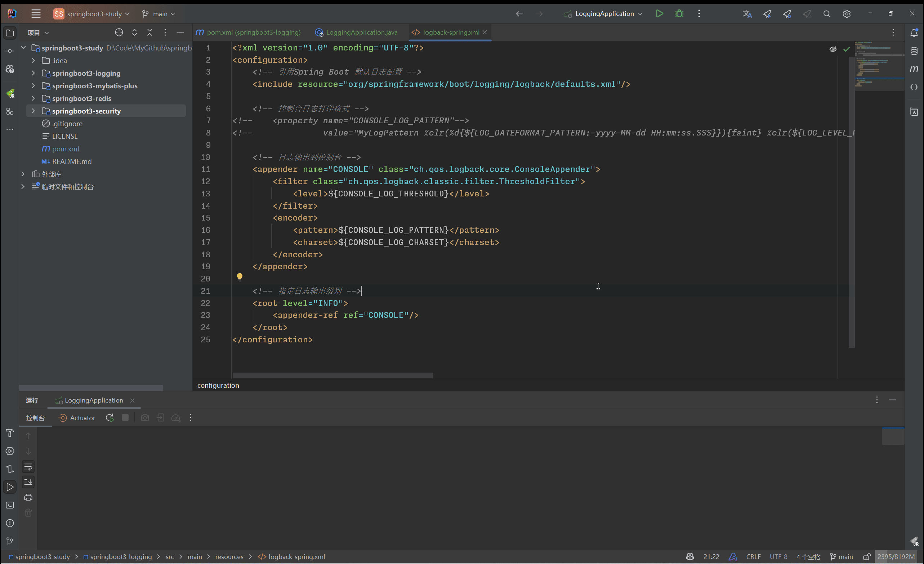Click the Database tool window icon
Image resolution: width=924 pixels, height=564 pixels.
point(914,51)
